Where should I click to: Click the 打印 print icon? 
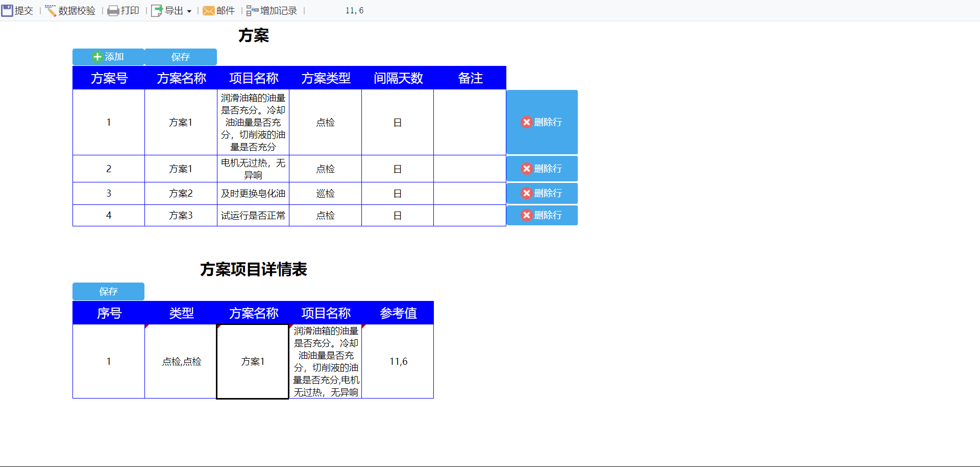(113, 10)
